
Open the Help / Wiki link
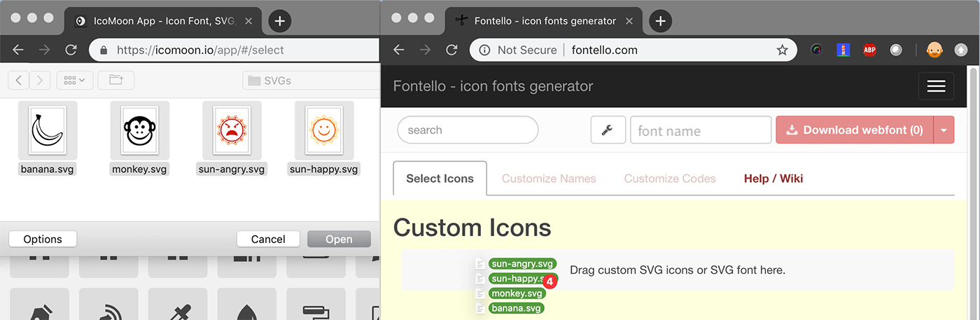(773, 179)
